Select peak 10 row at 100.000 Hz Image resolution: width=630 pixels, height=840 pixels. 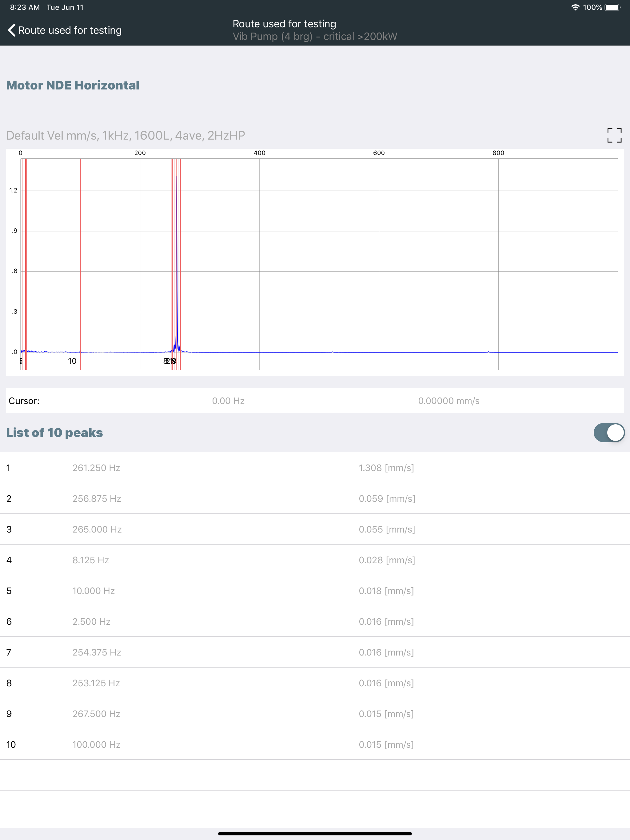click(x=315, y=745)
